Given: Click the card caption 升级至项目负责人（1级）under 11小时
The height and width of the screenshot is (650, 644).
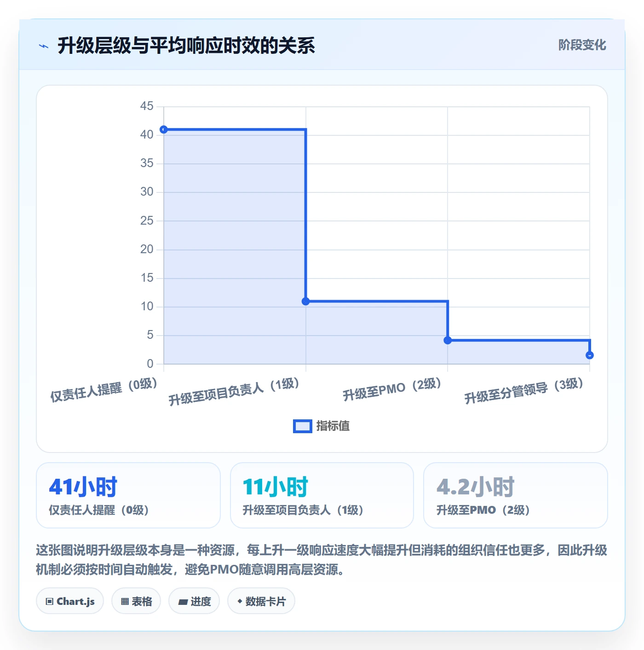Looking at the screenshot, I should 303,510.
